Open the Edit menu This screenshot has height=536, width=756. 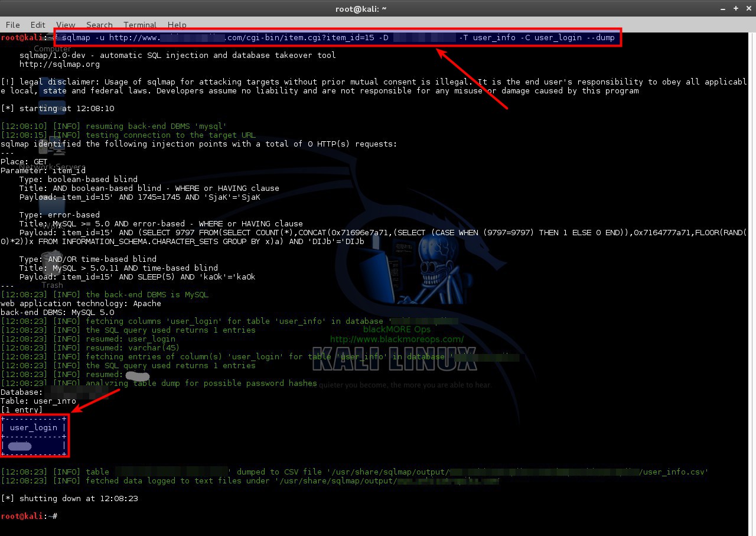(x=38, y=25)
